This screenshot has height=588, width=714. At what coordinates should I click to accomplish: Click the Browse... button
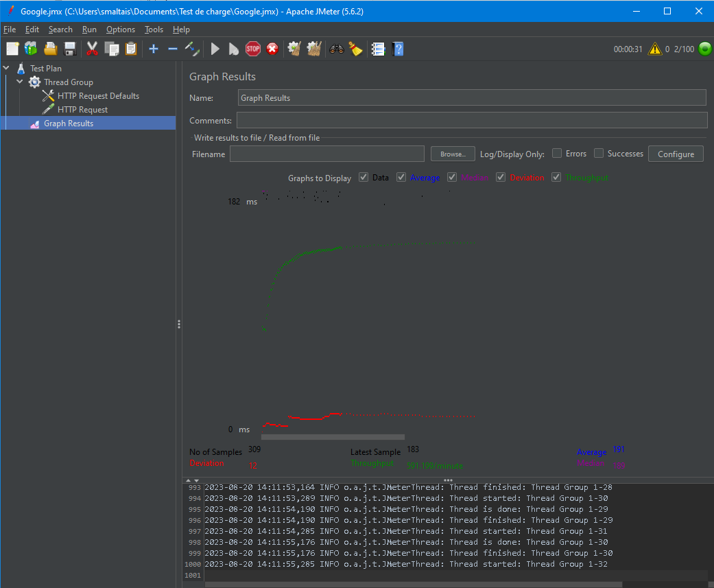pos(453,154)
